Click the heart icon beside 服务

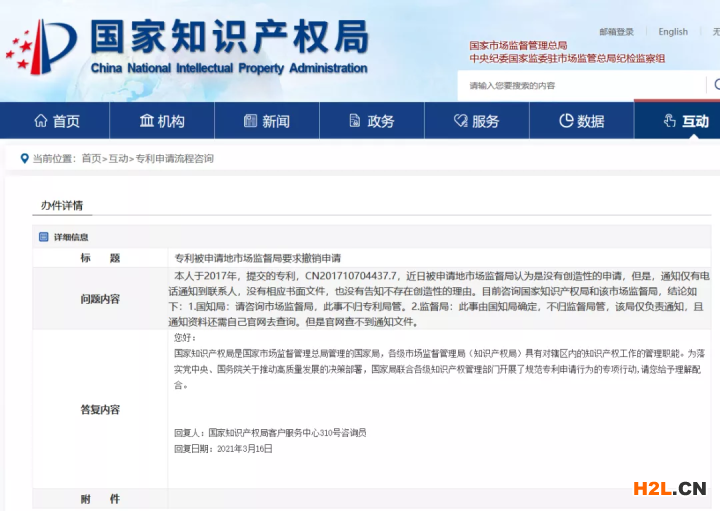pos(460,121)
